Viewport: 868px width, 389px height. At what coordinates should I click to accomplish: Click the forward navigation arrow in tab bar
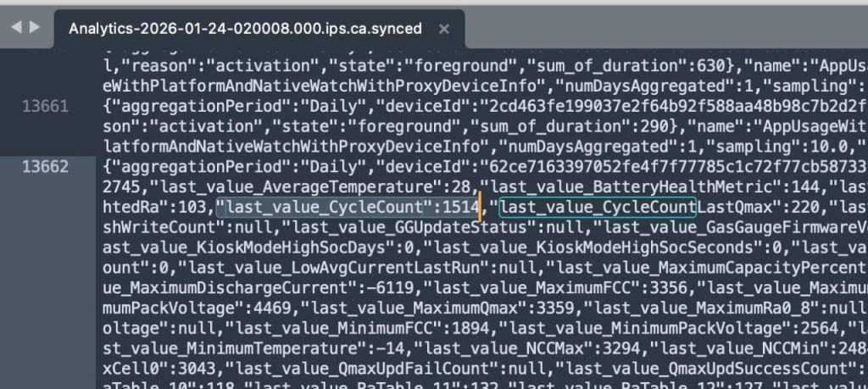tap(35, 27)
